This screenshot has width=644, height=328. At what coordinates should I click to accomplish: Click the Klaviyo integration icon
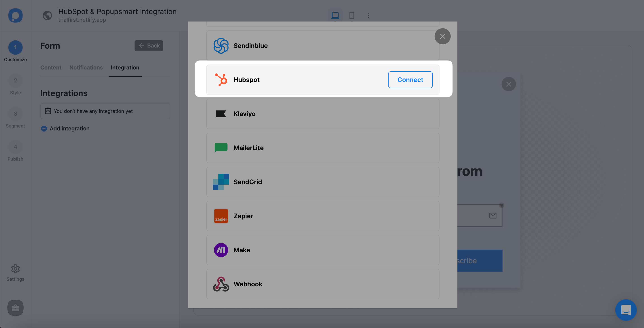coord(221,114)
